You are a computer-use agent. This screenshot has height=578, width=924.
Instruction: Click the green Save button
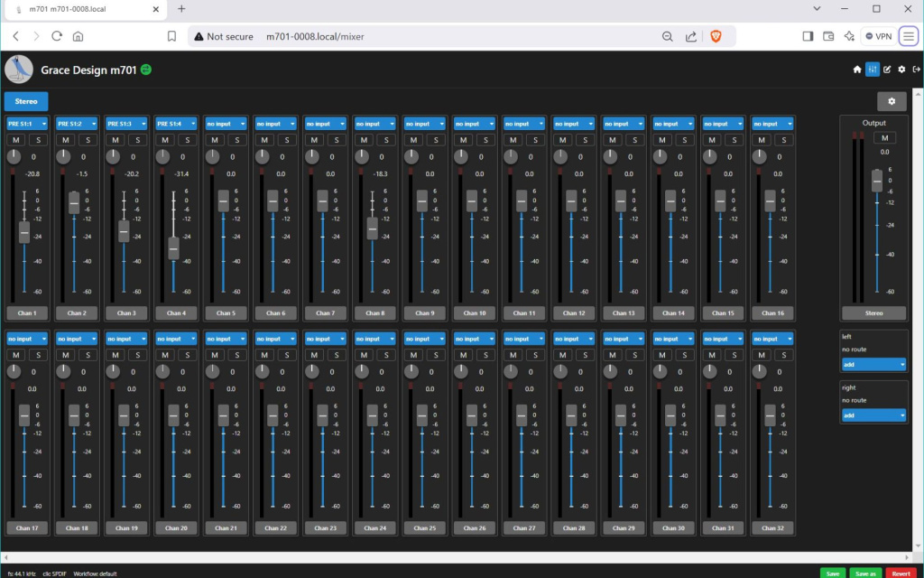tap(832, 573)
